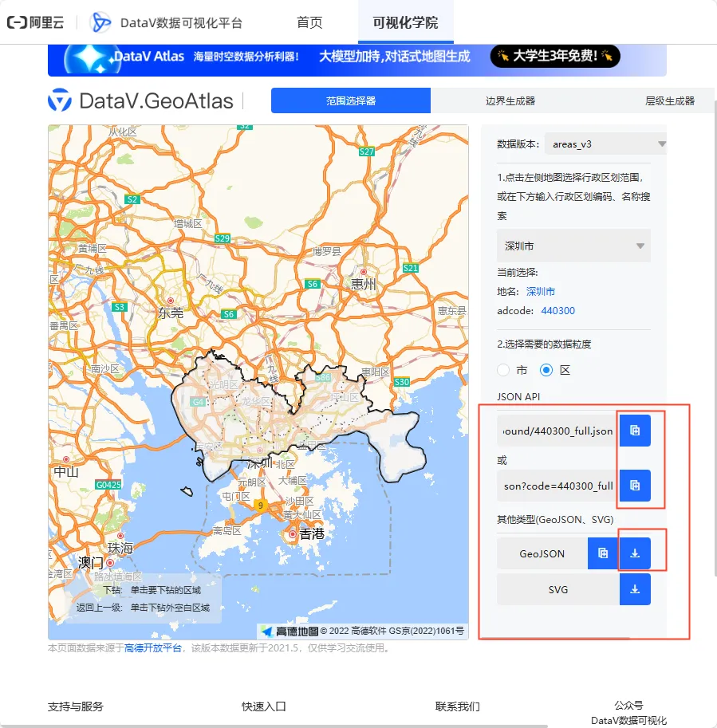
Task: Switch to the 层级生成器 tab
Action: (670, 100)
